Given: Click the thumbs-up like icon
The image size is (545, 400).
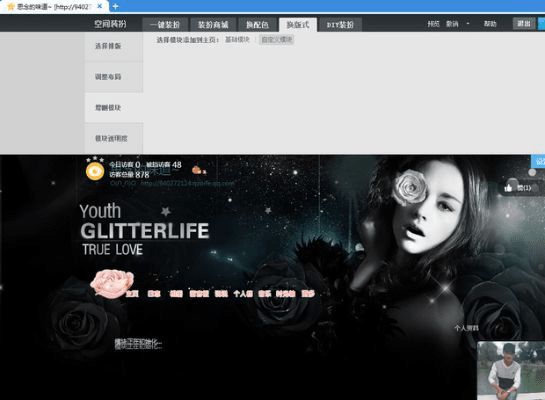Looking at the screenshot, I should (508, 188).
